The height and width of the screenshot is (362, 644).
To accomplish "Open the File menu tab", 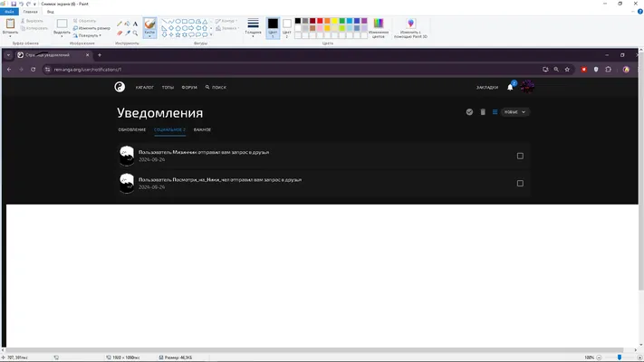I will [x=9, y=12].
